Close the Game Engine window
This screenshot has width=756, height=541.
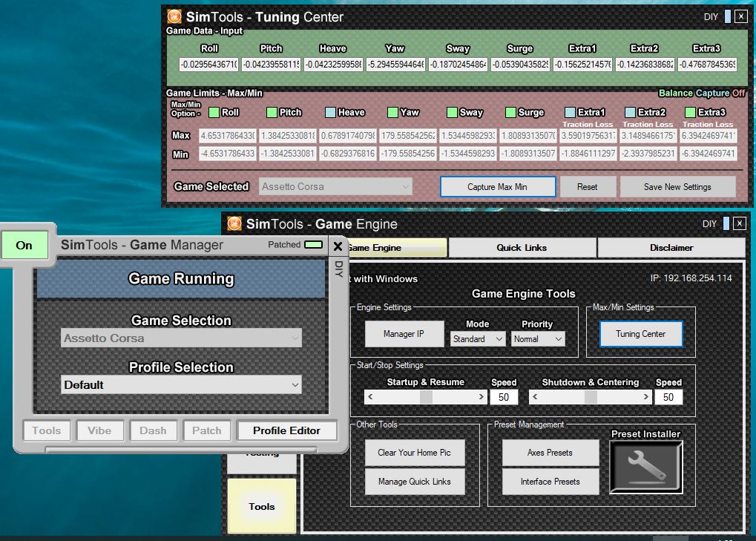740,223
